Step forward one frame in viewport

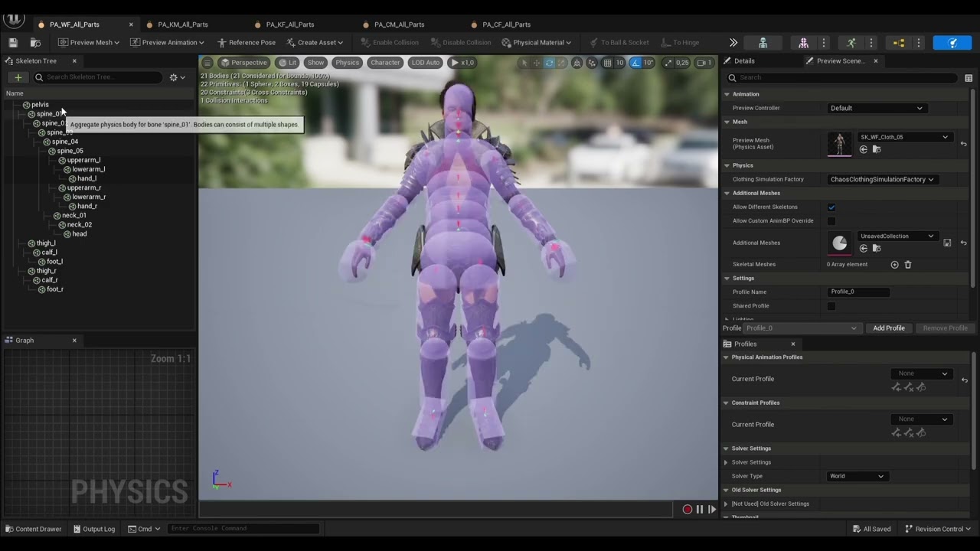(x=712, y=510)
